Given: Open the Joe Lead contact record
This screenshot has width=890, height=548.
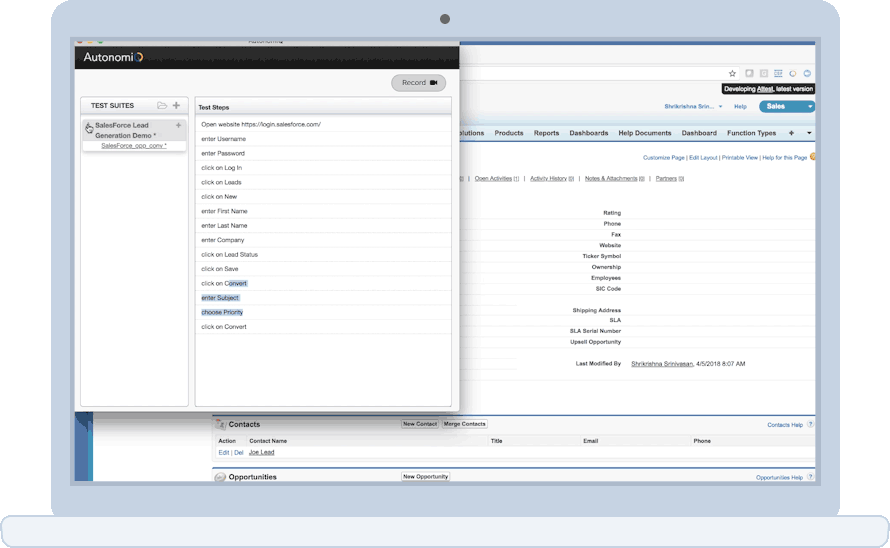Looking at the screenshot, I should 262,453.
